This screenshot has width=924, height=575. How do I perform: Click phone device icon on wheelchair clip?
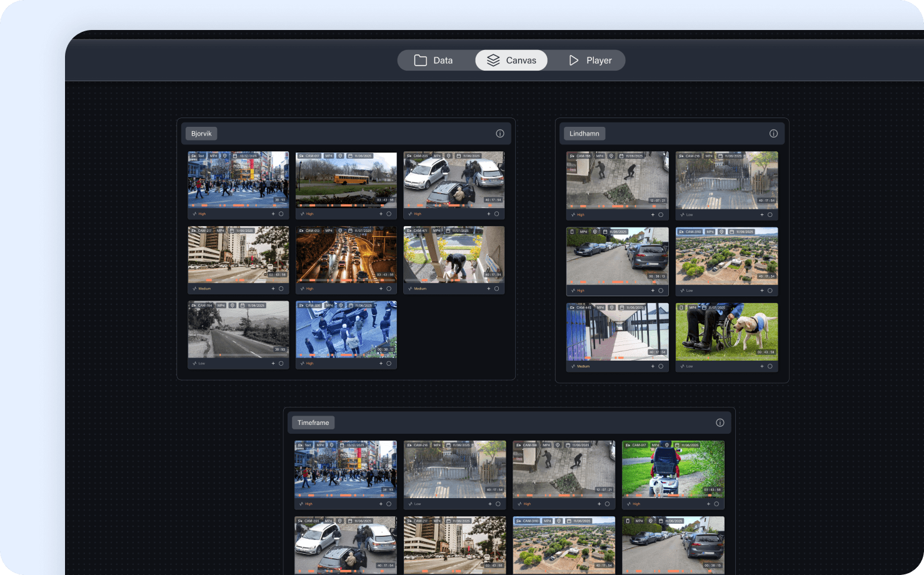pyautogui.click(x=681, y=307)
